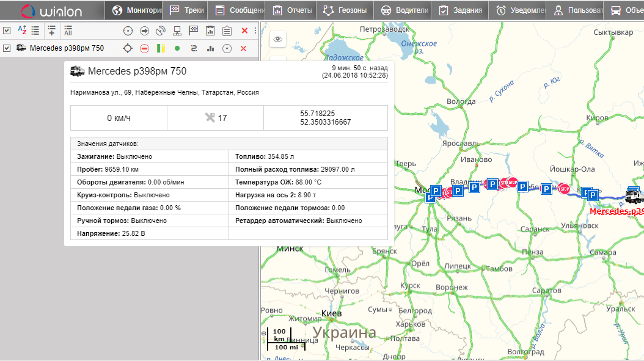644x361 pixels.
Task: Click the Mercedes p398рм 750 unit name
Action: [66, 48]
